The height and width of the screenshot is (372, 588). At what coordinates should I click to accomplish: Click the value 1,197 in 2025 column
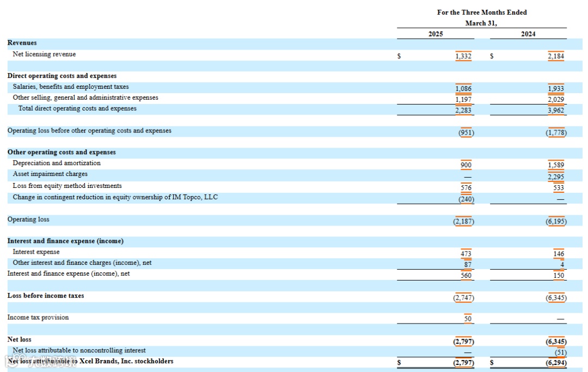coord(463,100)
